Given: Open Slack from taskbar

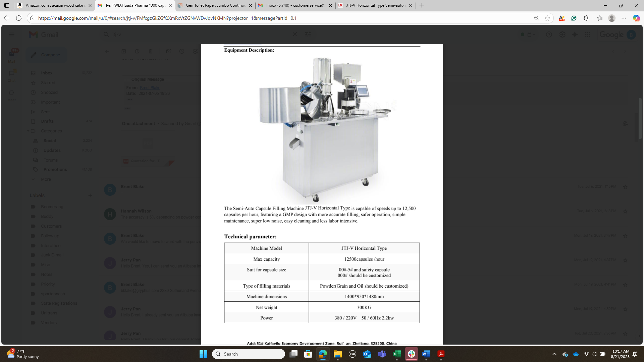Looking at the screenshot, I should [x=412, y=354].
